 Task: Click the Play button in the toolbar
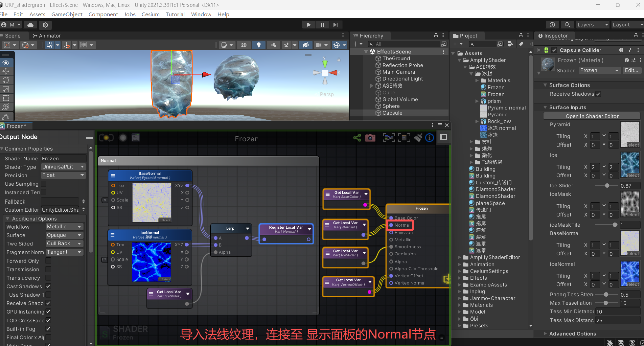tap(308, 25)
